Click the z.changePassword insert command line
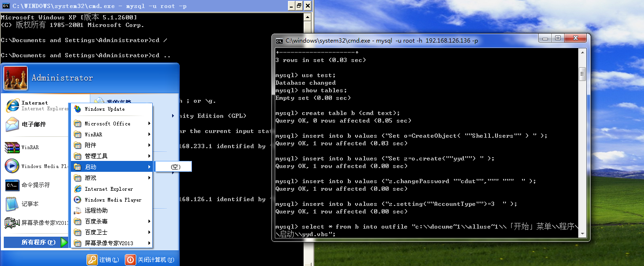The image size is (644, 266). tap(406, 181)
